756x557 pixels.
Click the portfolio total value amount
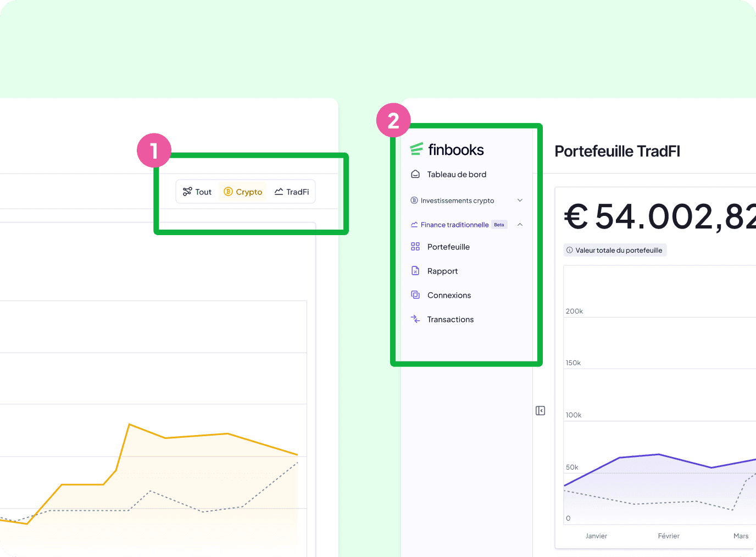[660, 216]
